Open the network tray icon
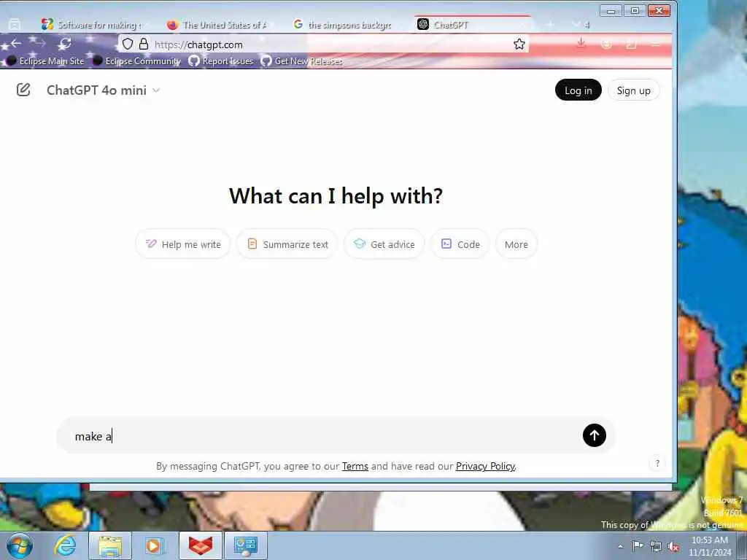This screenshot has width=747, height=560. coord(656,547)
